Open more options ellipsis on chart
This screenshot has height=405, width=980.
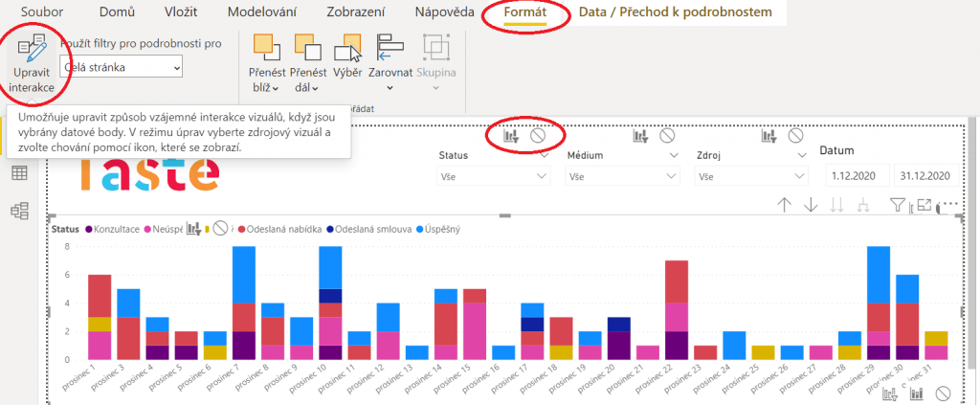949,204
